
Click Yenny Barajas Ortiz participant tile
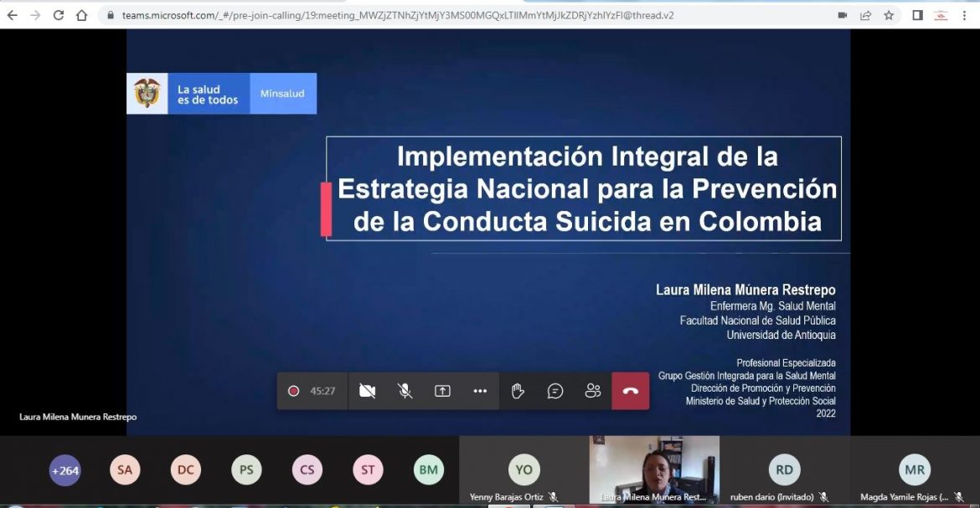click(524, 470)
